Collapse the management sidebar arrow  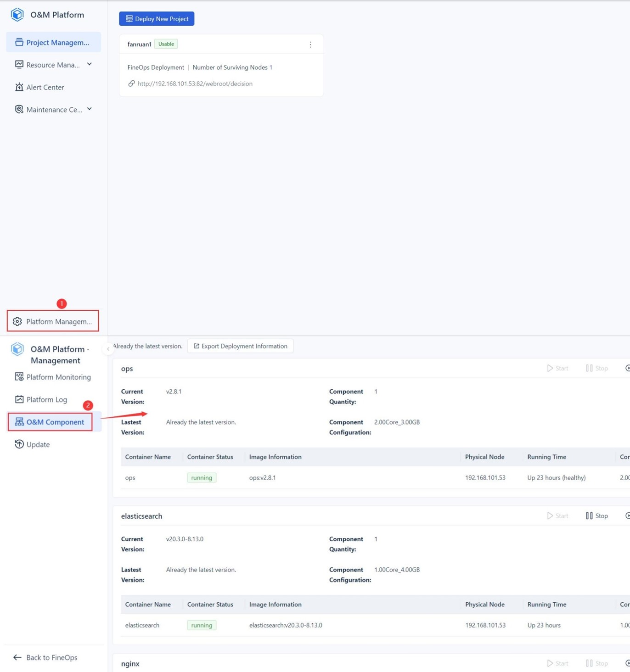click(108, 349)
